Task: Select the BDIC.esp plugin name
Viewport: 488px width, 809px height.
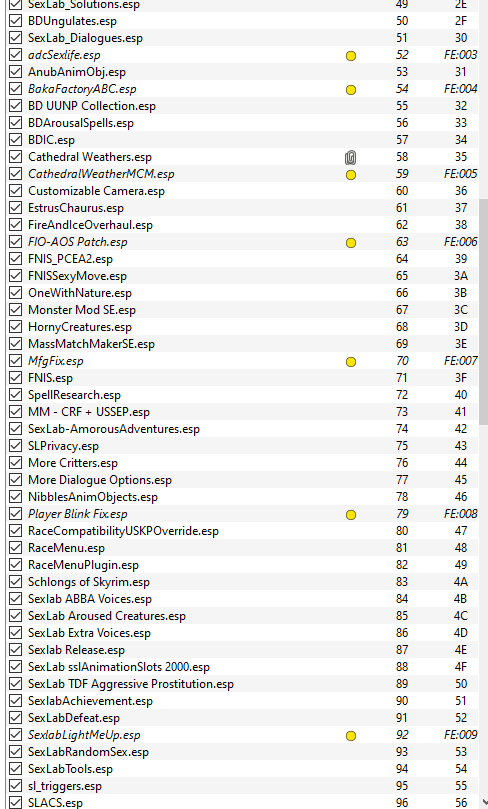Action: pos(51,140)
